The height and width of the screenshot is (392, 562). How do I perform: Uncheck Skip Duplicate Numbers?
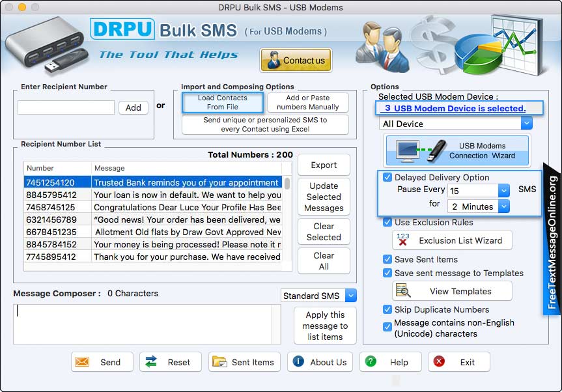pyautogui.click(x=387, y=309)
